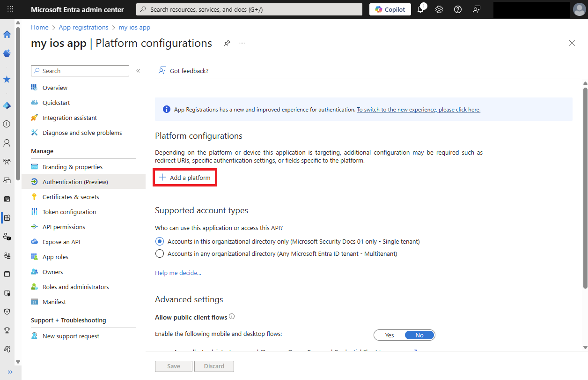This screenshot has width=588, height=380.
Task: Click the blue info banner icon
Action: pyautogui.click(x=166, y=110)
